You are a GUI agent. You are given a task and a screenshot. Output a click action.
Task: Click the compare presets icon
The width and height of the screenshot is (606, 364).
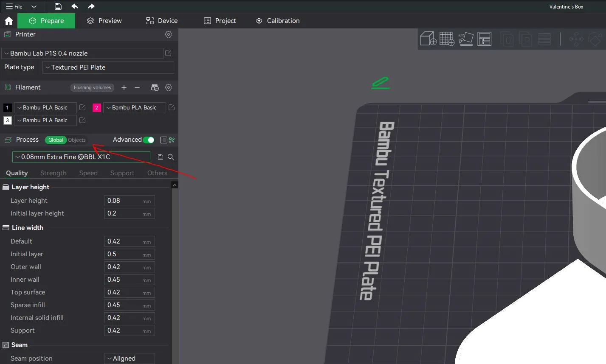(x=172, y=140)
